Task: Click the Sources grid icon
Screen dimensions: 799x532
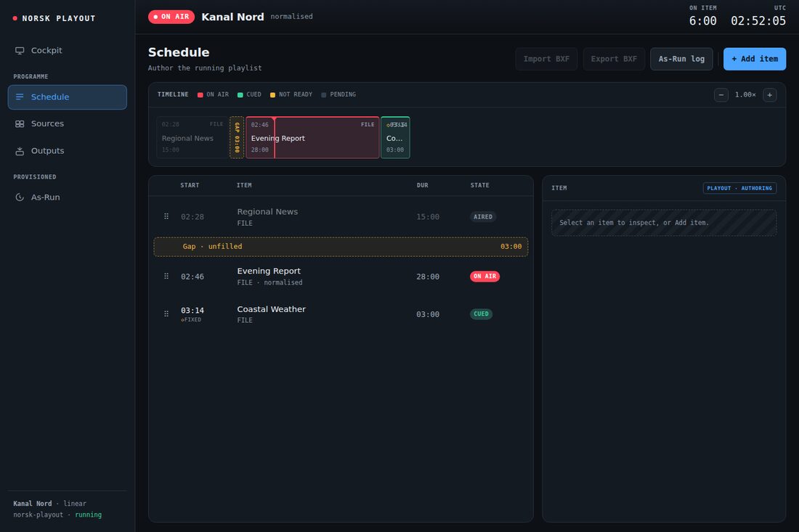Action: (x=20, y=123)
